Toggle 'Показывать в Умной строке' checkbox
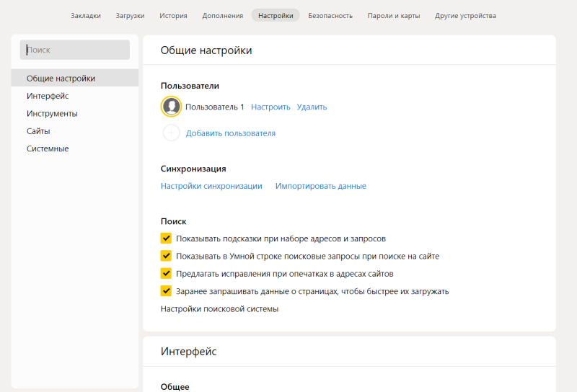The width and height of the screenshot is (577, 392). pyautogui.click(x=166, y=256)
